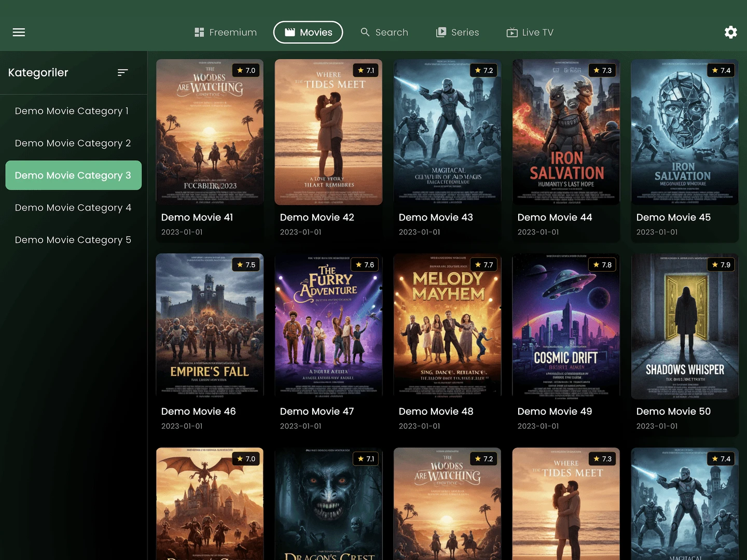Click the Demo Movie 45 title
Image resolution: width=747 pixels, height=560 pixels.
tap(673, 217)
